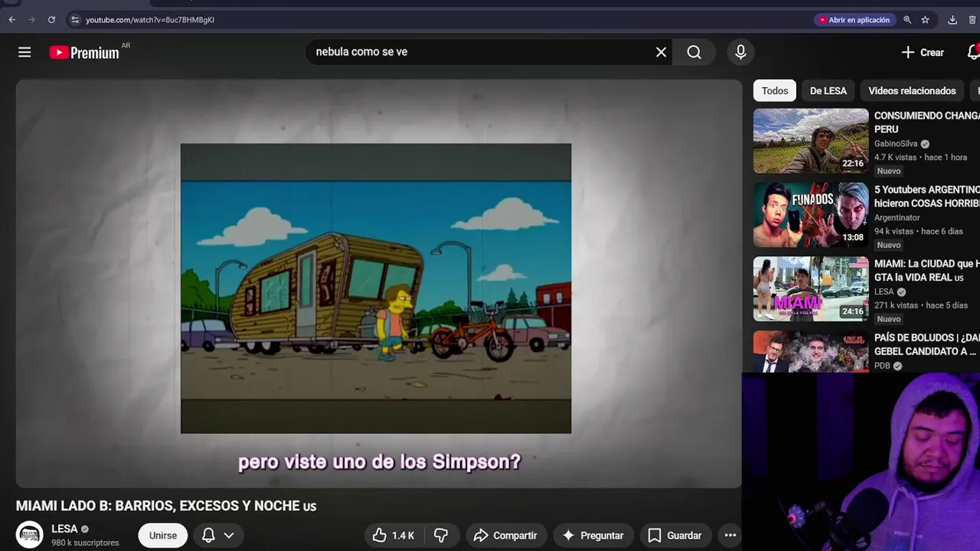Click the Nuevo badge under GabinoSilva video

coord(889,171)
